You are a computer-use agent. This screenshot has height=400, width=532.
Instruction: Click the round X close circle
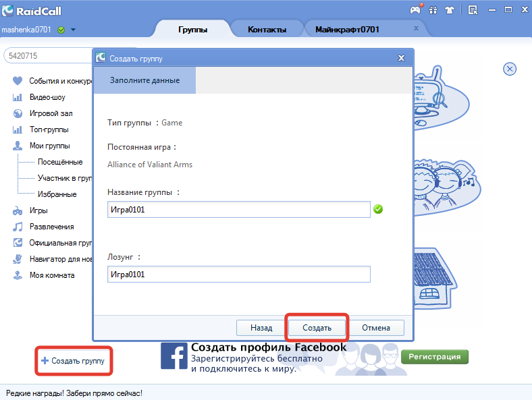pos(510,69)
